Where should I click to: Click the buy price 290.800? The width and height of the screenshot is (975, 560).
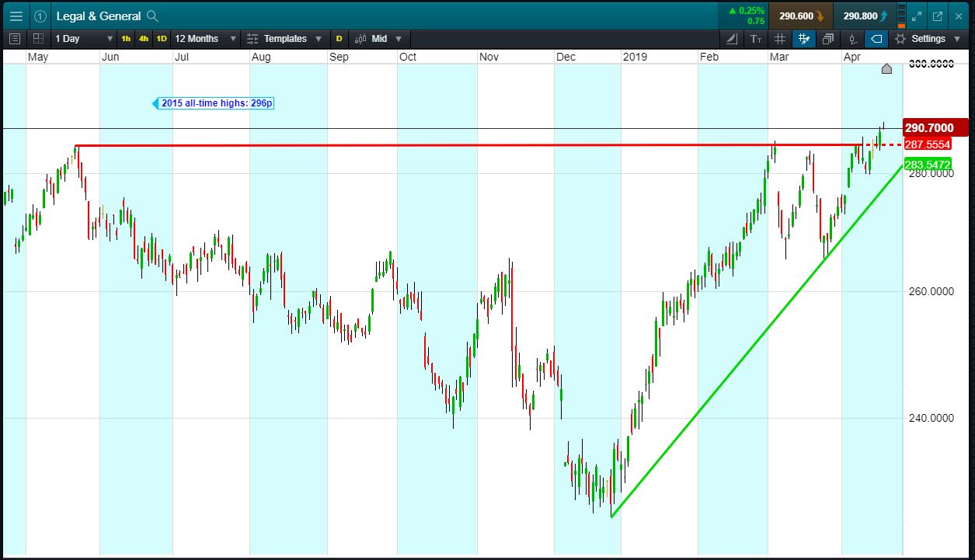(x=865, y=16)
